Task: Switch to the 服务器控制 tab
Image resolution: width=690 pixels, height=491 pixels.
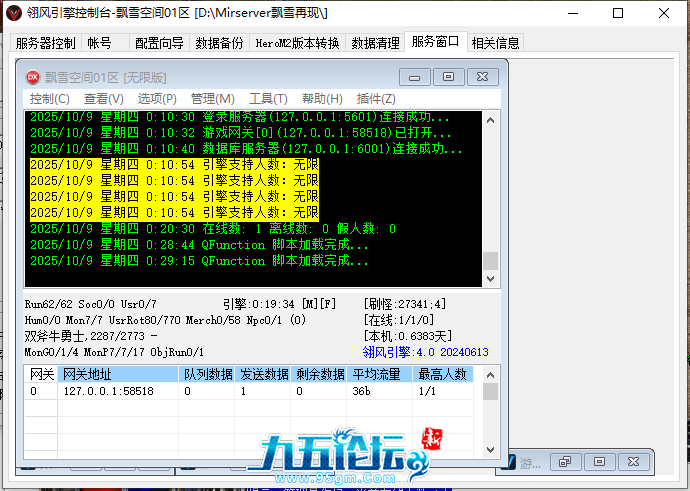Action: point(46,43)
